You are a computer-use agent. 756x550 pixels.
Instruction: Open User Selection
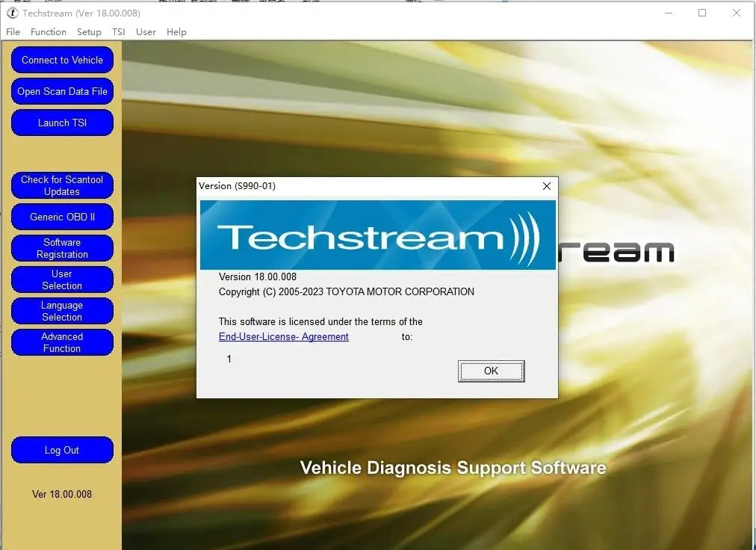click(x=62, y=279)
